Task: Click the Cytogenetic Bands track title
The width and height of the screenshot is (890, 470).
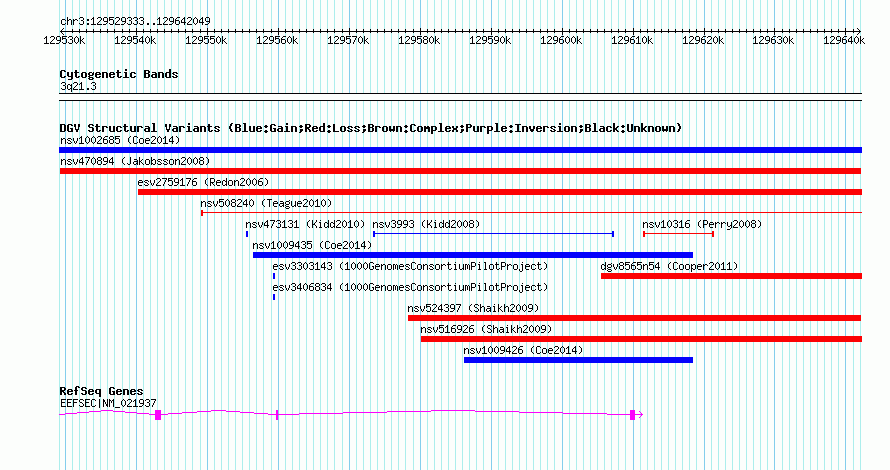Action: [x=119, y=74]
